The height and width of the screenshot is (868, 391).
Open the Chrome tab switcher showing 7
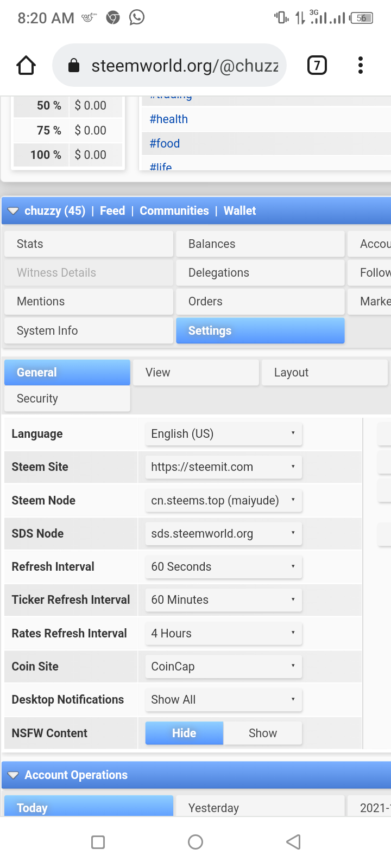click(317, 66)
